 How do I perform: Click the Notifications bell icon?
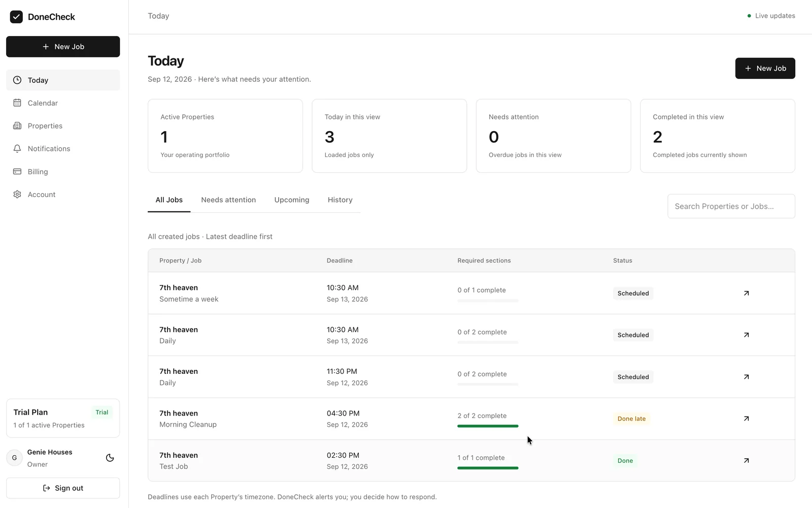point(17,149)
